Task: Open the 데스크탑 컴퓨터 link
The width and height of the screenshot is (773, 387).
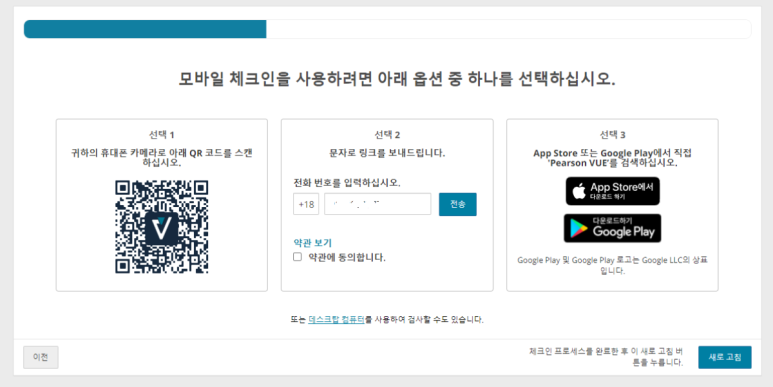Action: (336, 319)
